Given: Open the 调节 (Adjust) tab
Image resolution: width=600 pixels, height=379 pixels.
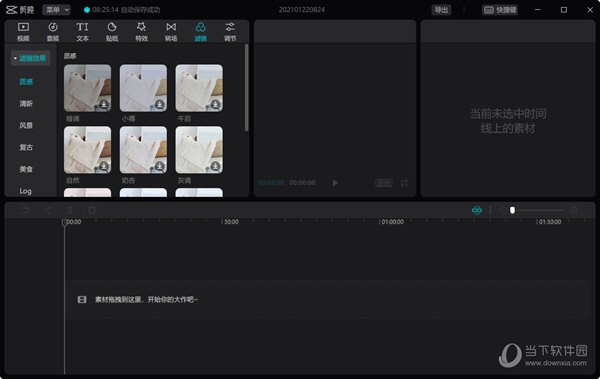Looking at the screenshot, I should [x=230, y=31].
